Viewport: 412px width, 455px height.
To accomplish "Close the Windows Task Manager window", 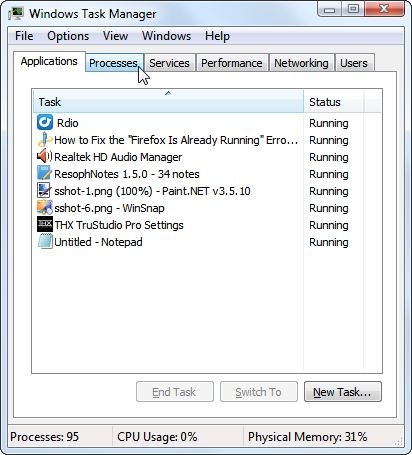I will point(384,9).
